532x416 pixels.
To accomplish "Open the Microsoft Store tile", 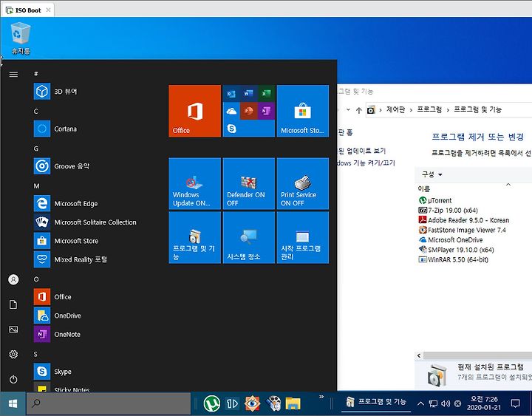I will click(x=303, y=111).
